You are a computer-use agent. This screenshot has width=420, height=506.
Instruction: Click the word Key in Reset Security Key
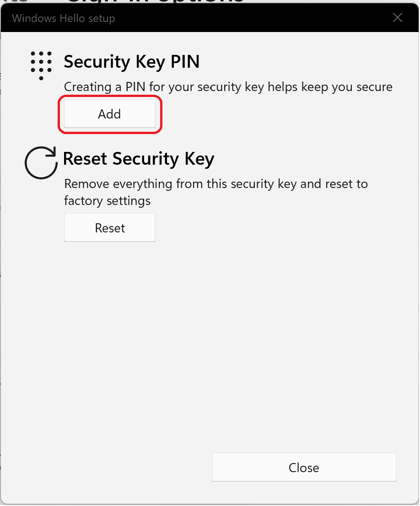(x=199, y=159)
